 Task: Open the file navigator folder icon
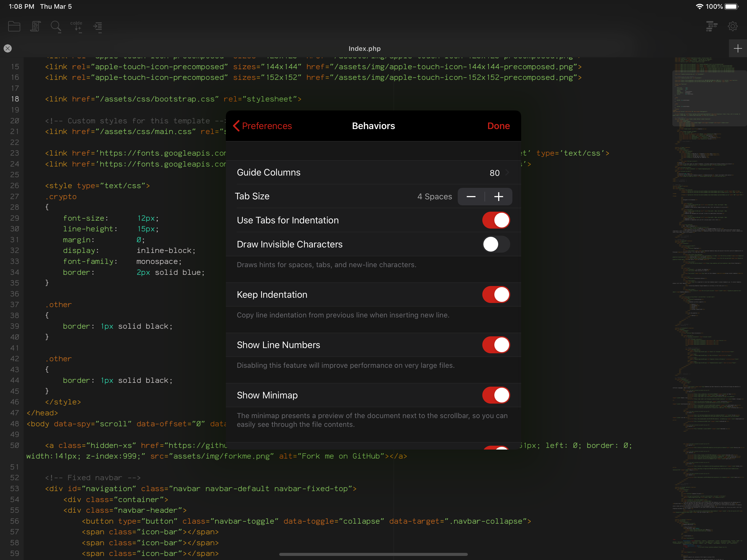pos(14,26)
